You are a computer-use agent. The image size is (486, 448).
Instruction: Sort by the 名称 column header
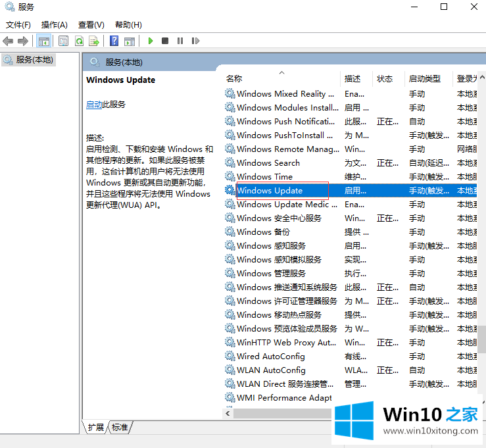pos(234,79)
